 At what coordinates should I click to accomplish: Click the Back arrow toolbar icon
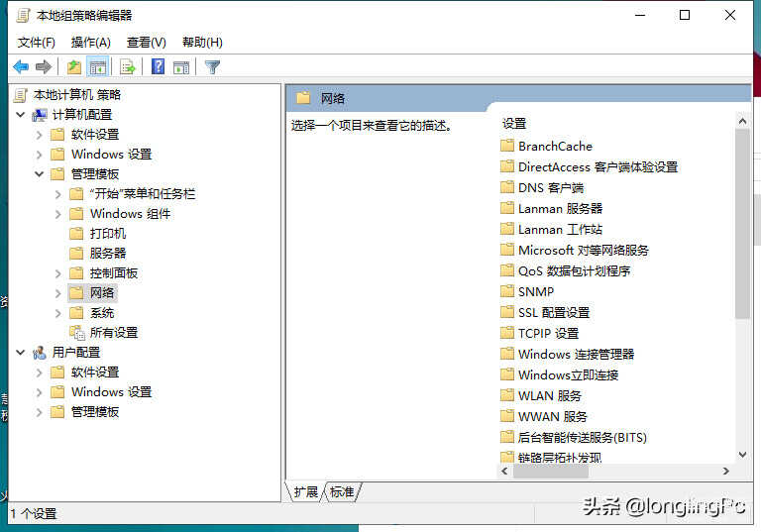22,67
